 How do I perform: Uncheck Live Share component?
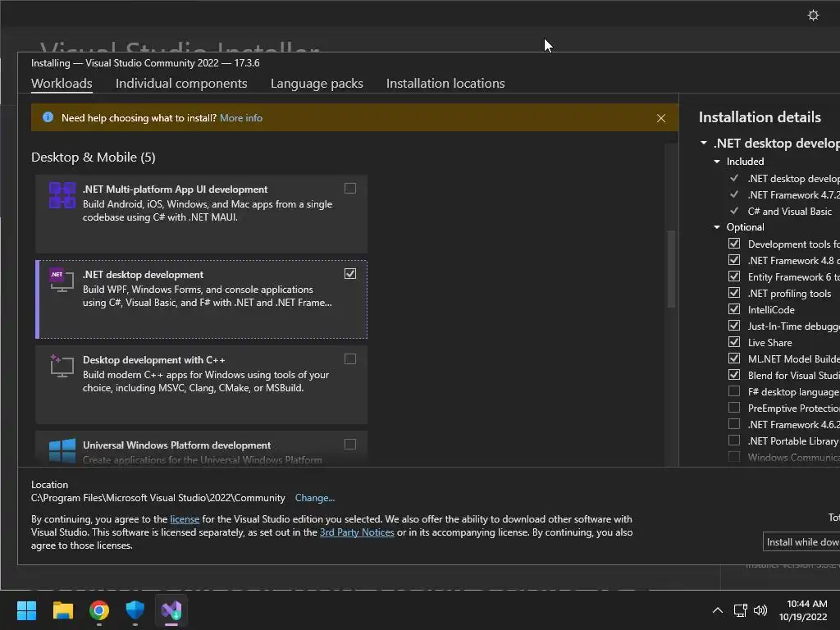click(x=734, y=342)
